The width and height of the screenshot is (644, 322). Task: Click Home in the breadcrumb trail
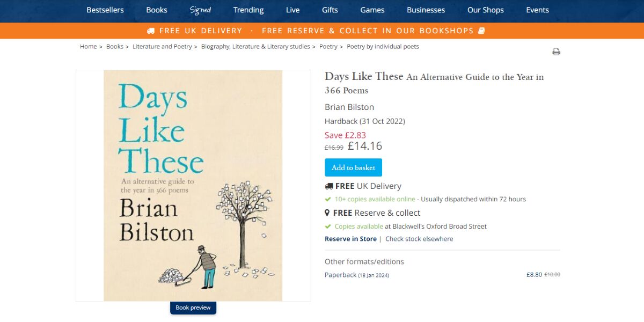pyautogui.click(x=89, y=46)
